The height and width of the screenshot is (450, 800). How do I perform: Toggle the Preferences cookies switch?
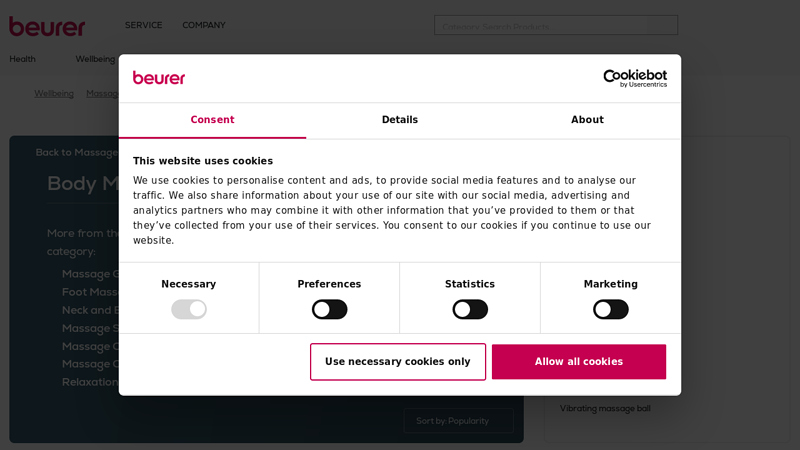click(x=329, y=309)
